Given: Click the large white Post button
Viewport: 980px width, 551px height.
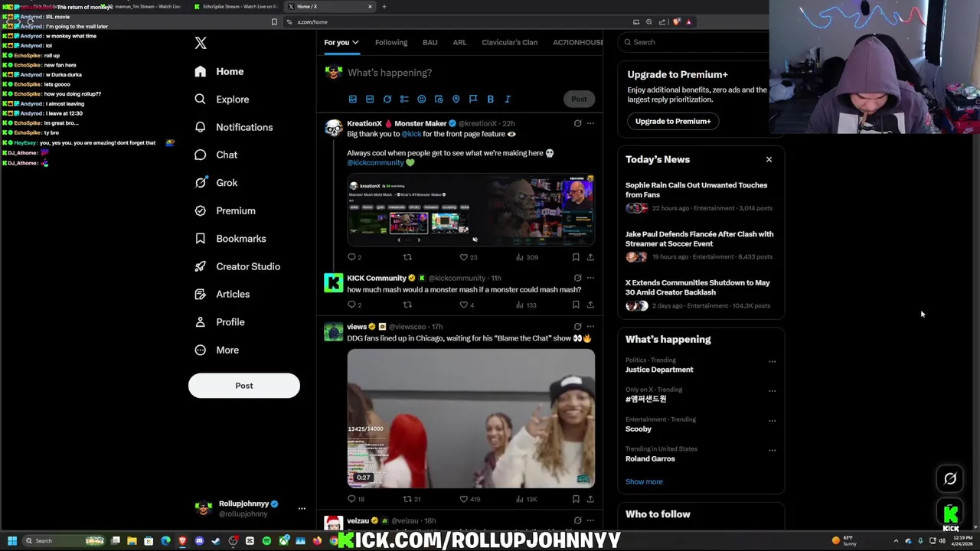Looking at the screenshot, I should pyautogui.click(x=244, y=386).
